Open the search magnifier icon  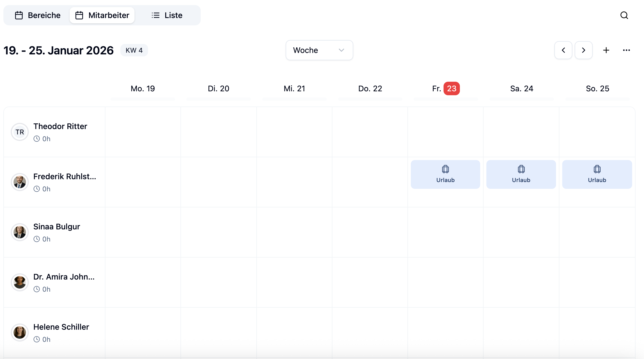pyautogui.click(x=624, y=15)
